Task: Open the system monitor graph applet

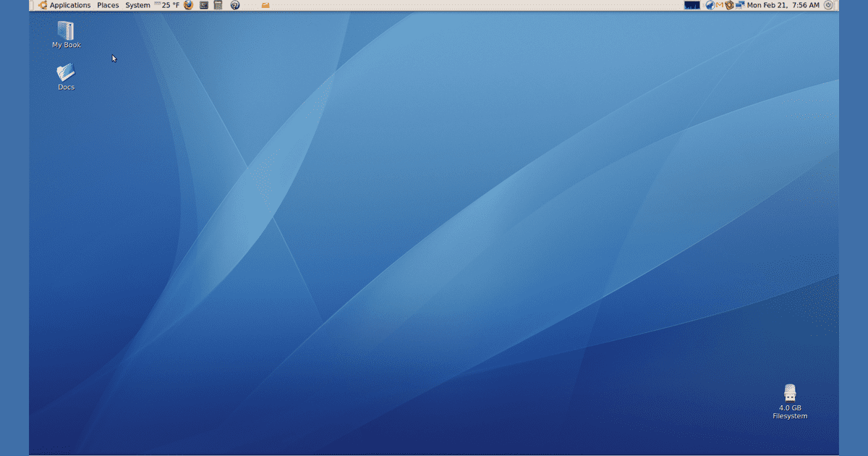Action: pos(692,5)
